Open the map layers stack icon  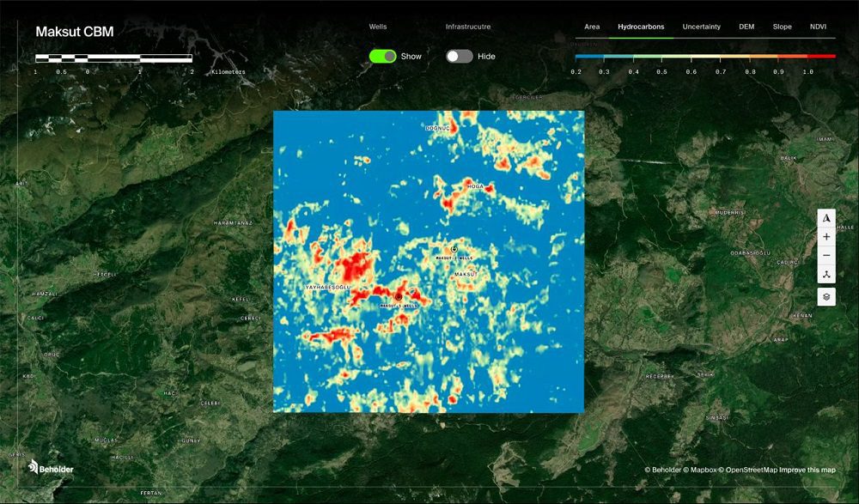click(826, 297)
